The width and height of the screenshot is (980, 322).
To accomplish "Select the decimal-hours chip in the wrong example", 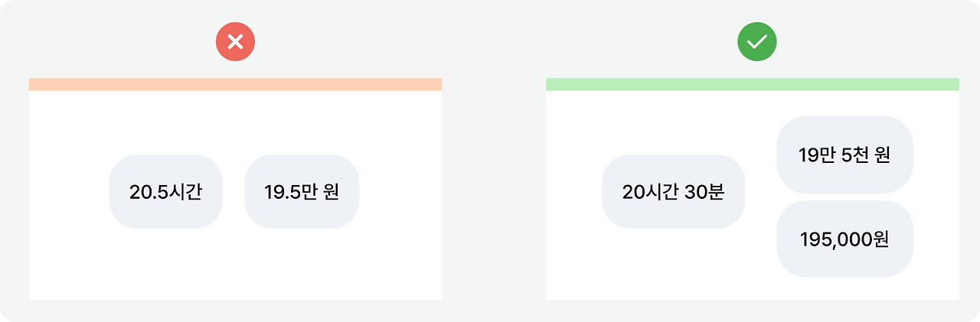I will click(166, 191).
